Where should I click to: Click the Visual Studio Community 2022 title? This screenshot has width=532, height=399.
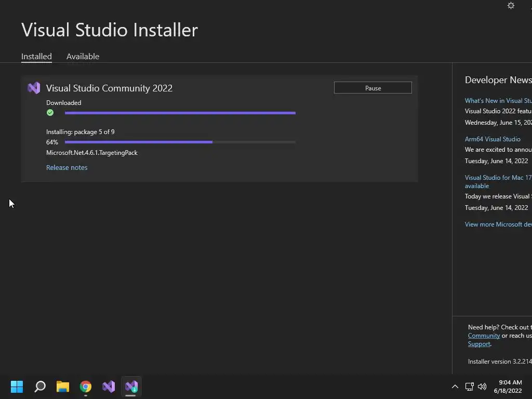[109, 88]
